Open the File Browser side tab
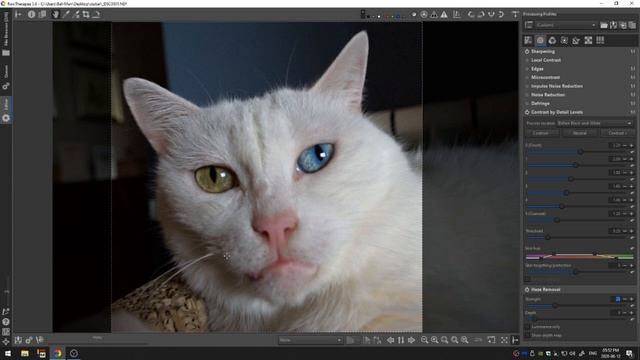This screenshot has width=640, height=360. (x=6, y=33)
